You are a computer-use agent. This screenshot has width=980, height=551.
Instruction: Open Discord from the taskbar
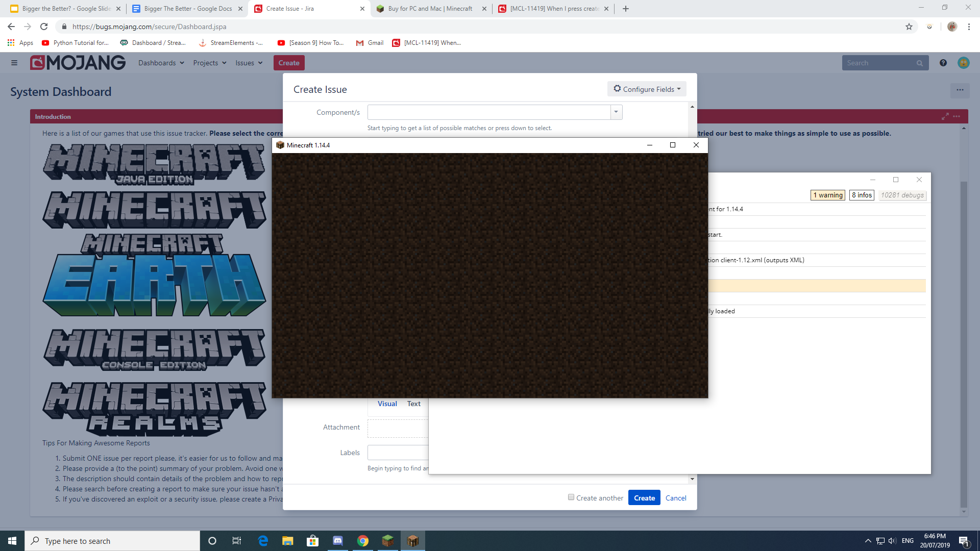click(337, 541)
